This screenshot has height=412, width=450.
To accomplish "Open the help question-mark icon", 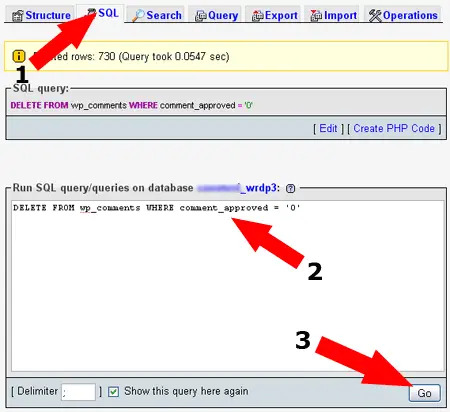I will click(290, 189).
